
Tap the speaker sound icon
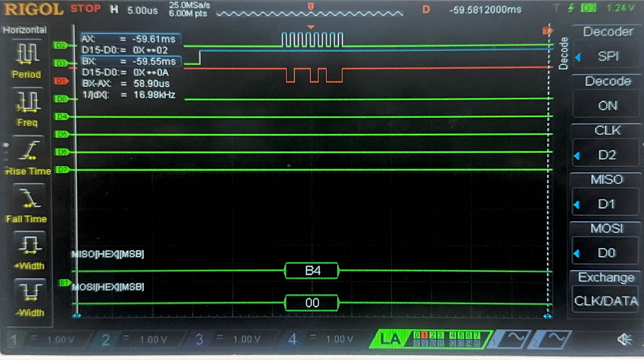[624, 340]
